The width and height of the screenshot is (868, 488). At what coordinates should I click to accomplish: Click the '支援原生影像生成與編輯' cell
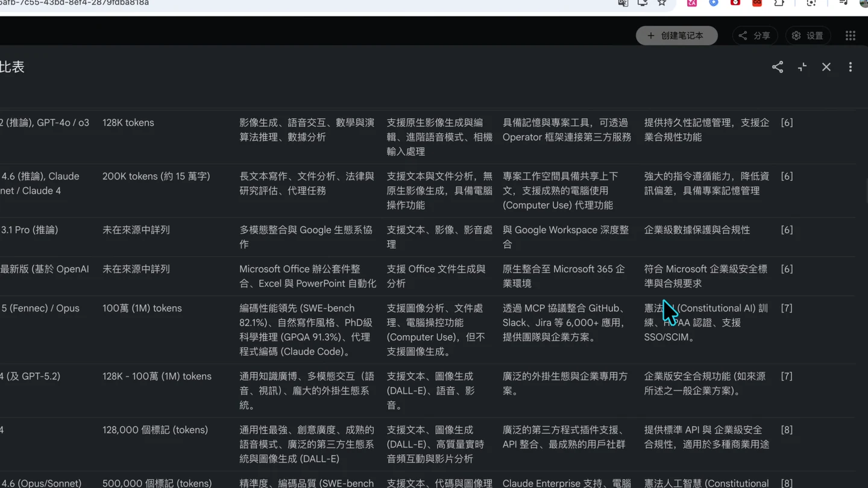pos(439,137)
